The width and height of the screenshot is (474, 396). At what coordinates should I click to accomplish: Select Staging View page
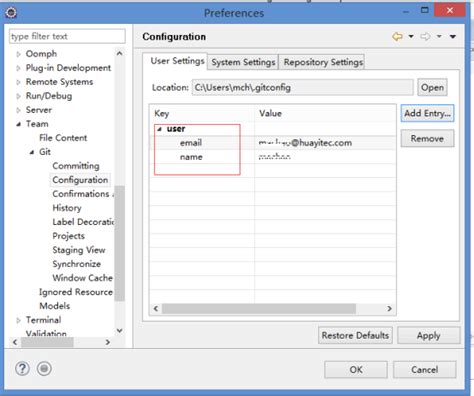pos(79,250)
